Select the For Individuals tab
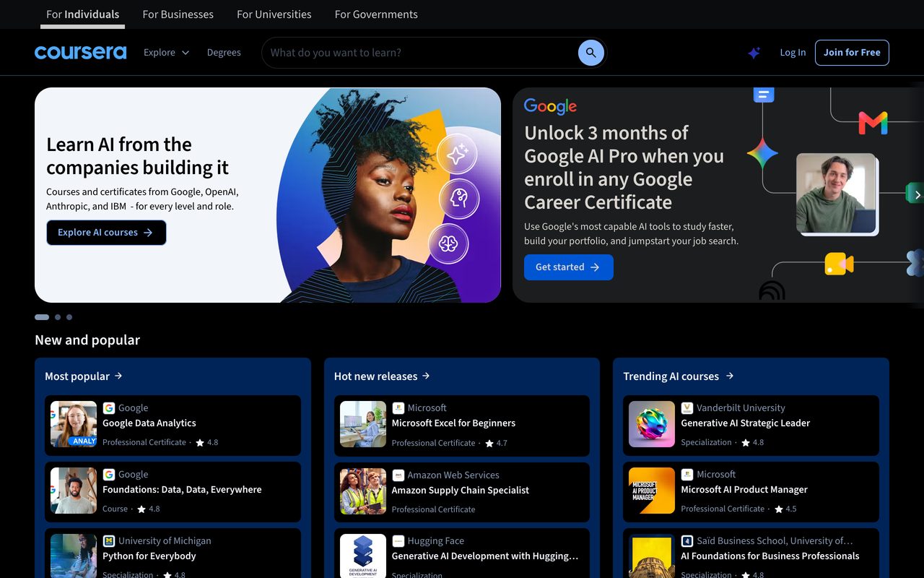This screenshot has width=924, height=578. pos(83,14)
